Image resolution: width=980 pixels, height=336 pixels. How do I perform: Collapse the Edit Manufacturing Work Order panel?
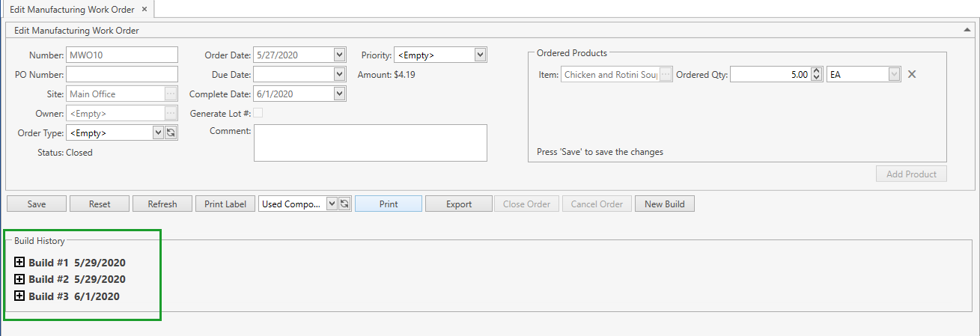tap(967, 31)
